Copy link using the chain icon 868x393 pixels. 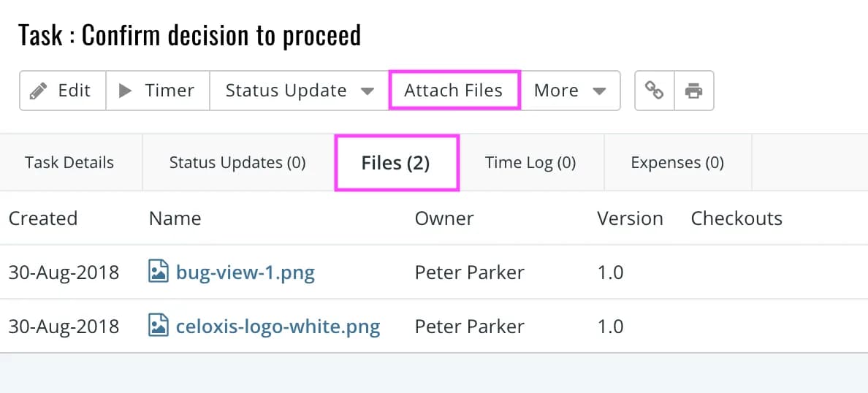[655, 91]
